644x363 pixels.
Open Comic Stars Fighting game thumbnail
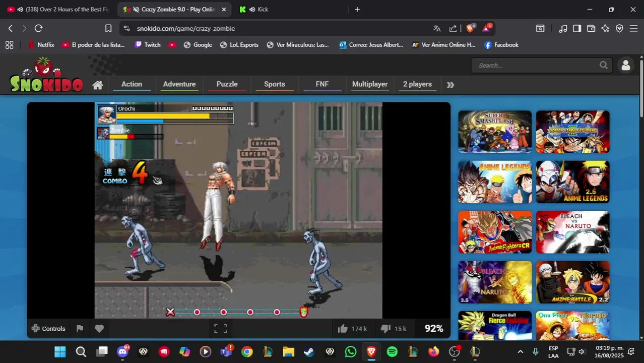tap(572, 132)
